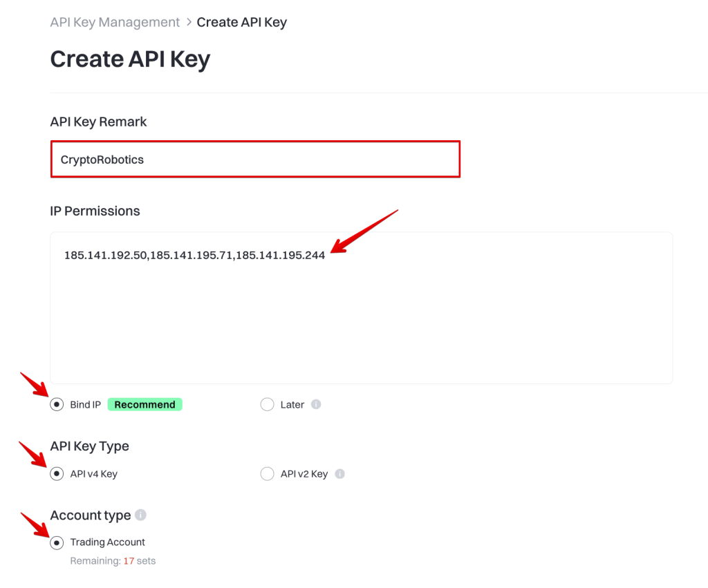Click the Remaining 17 sets text
708x588 pixels.
pos(113,561)
